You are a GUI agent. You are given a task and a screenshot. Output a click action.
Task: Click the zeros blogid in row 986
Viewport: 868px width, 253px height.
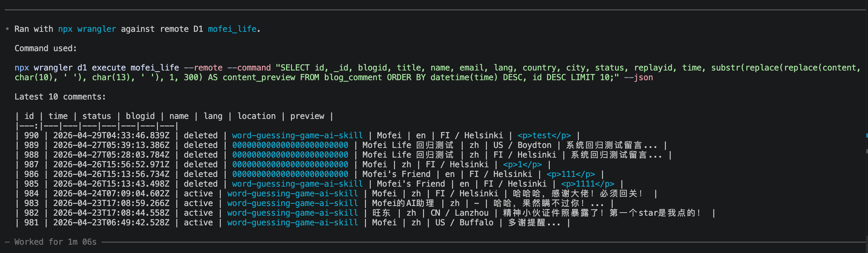coord(290,174)
